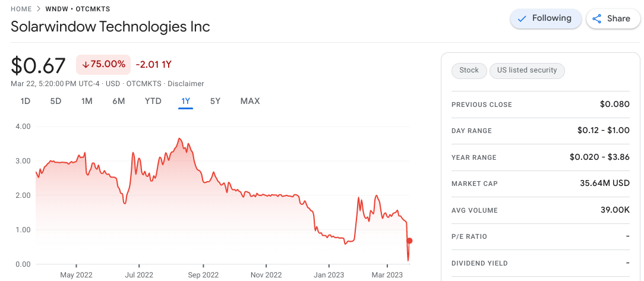Select the 1D time range tab

tap(26, 101)
